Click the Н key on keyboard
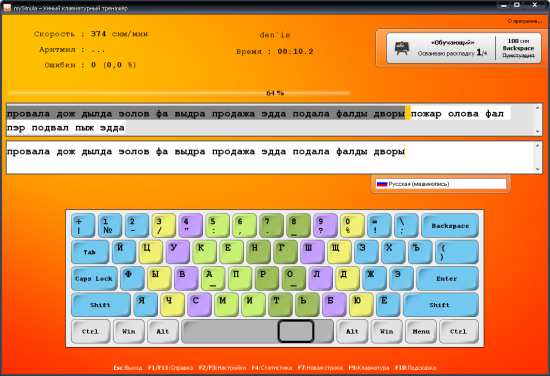550x376 pixels. tap(259, 252)
